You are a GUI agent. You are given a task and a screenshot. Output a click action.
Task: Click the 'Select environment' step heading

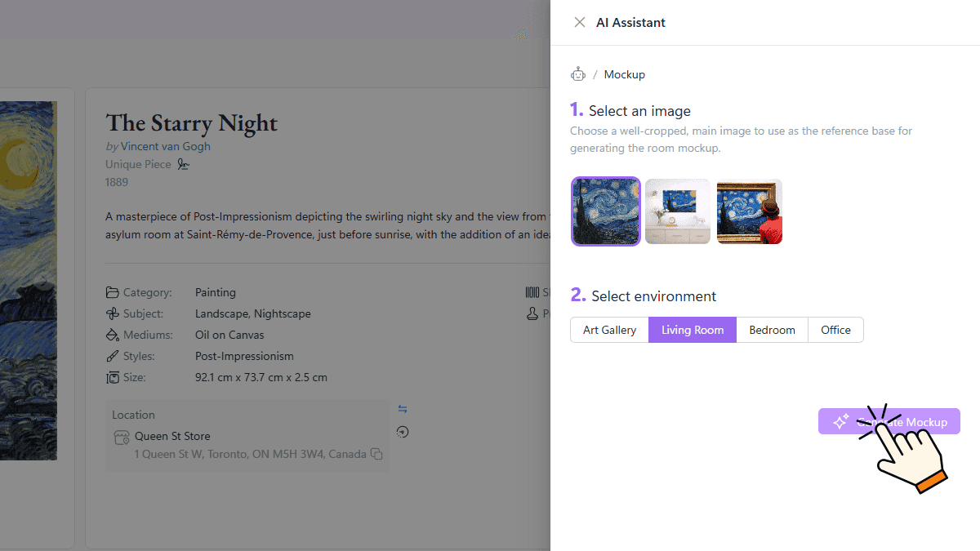coord(653,296)
